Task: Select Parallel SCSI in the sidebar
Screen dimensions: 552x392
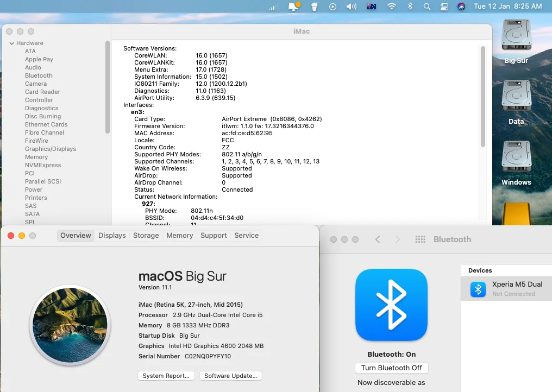Action: click(43, 181)
